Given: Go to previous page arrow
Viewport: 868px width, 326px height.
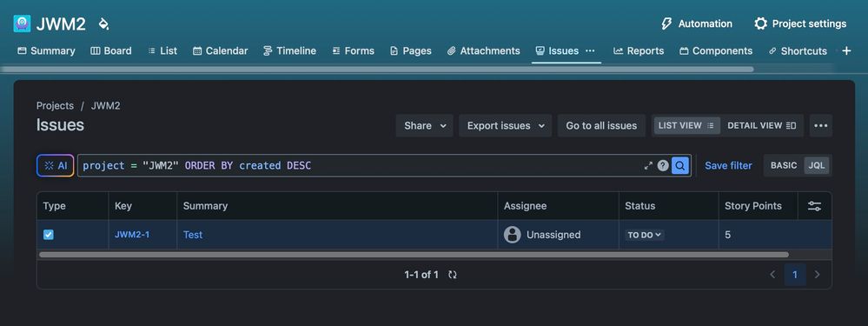Looking at the screenshot, I should 772,275.
